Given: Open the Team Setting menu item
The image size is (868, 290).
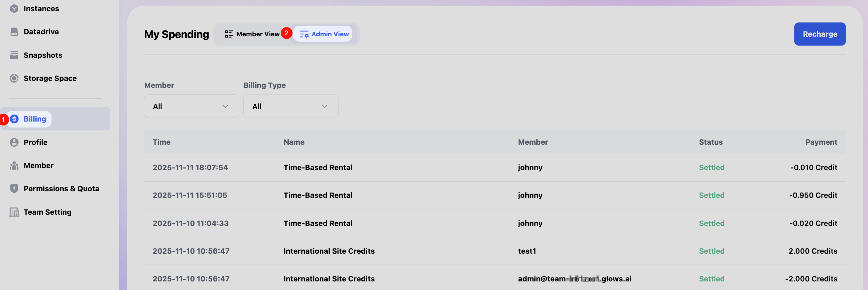Looking at the screenshot, I should [48, 212].
